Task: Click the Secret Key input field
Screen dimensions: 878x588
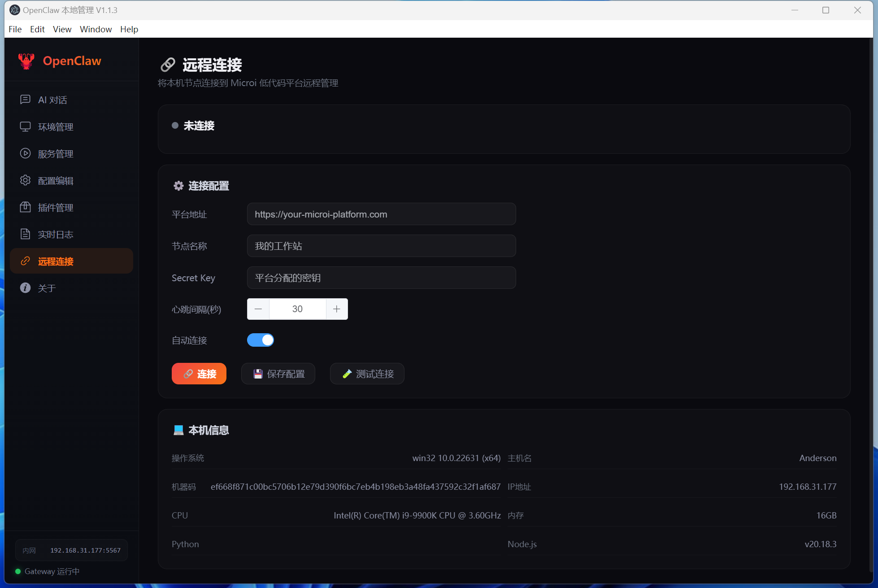Action: pyautogui.click(x=381, y=278)
